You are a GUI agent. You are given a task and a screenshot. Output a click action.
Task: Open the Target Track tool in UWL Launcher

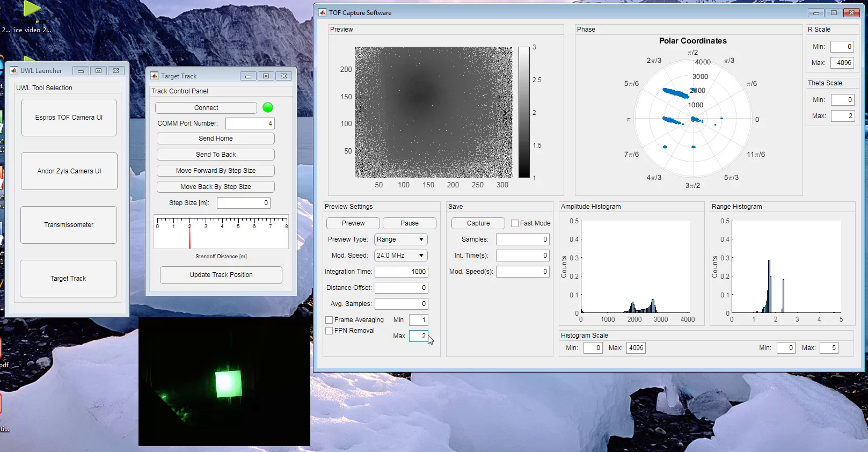pyautogui.click(x=68, y=279)
